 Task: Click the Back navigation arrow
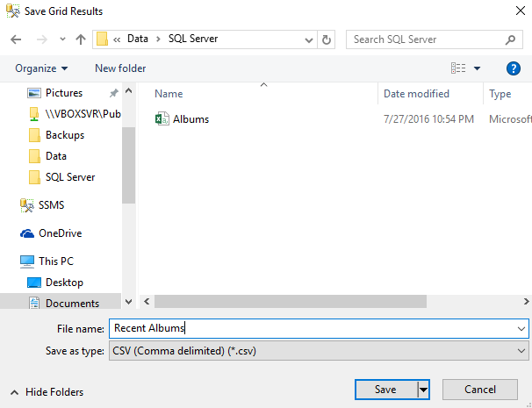[18, 39]
